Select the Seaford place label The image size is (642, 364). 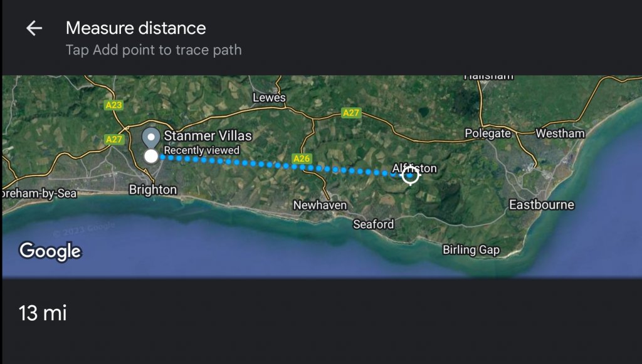coord(374,224)
